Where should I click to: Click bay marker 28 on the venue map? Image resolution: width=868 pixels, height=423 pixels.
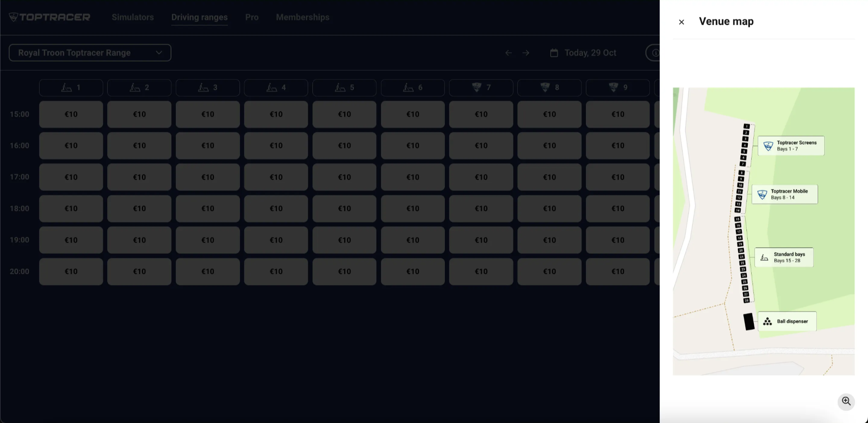tap(746, 300)
